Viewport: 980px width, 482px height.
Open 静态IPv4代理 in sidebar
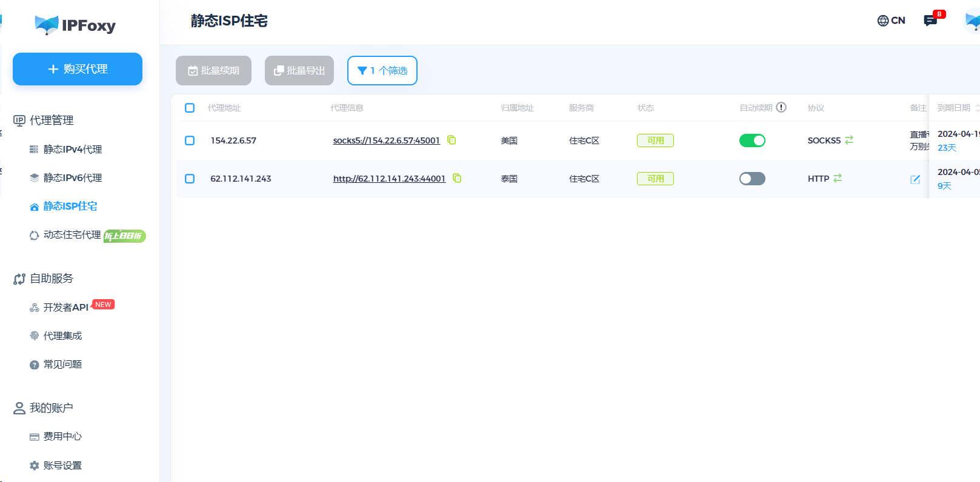(x=73, y=149)
